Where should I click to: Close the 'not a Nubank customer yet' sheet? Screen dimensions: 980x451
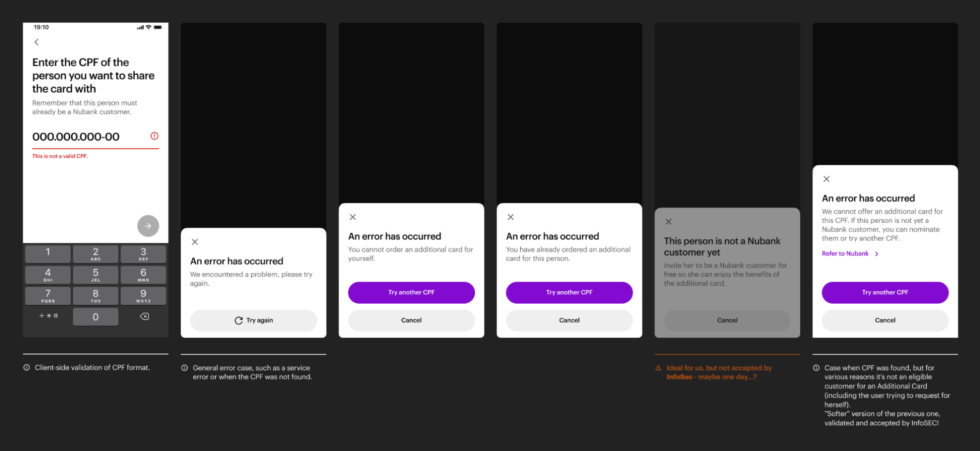pyautogui.click(x=669, y=222)
